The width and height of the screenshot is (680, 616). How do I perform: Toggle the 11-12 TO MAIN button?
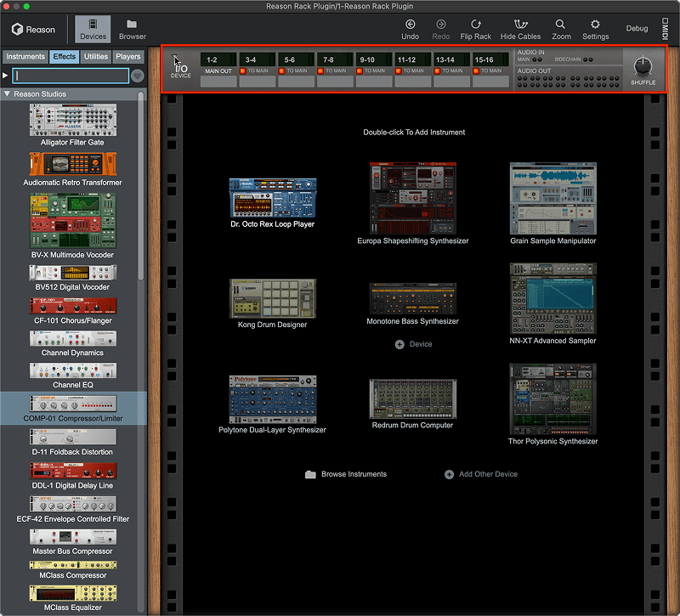point(398,71)
